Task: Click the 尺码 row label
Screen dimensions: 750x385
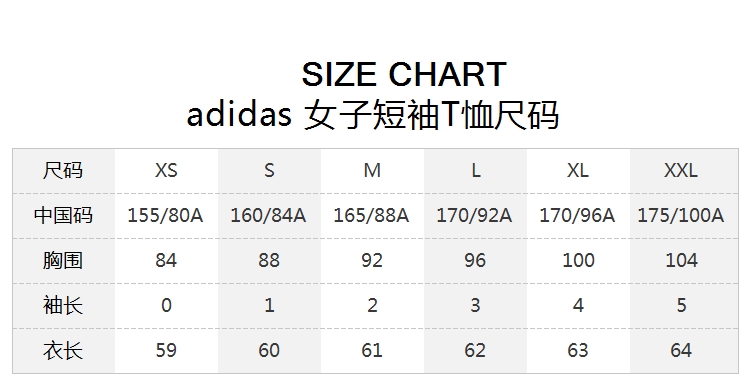Action: (x=63, y=171)
